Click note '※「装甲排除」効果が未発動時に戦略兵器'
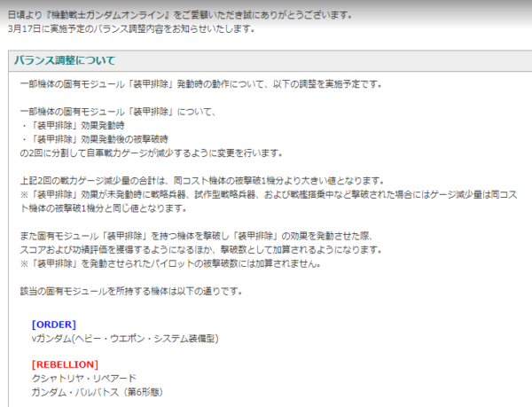This screenshot has height=407, width=532. [x=269, y=195]
